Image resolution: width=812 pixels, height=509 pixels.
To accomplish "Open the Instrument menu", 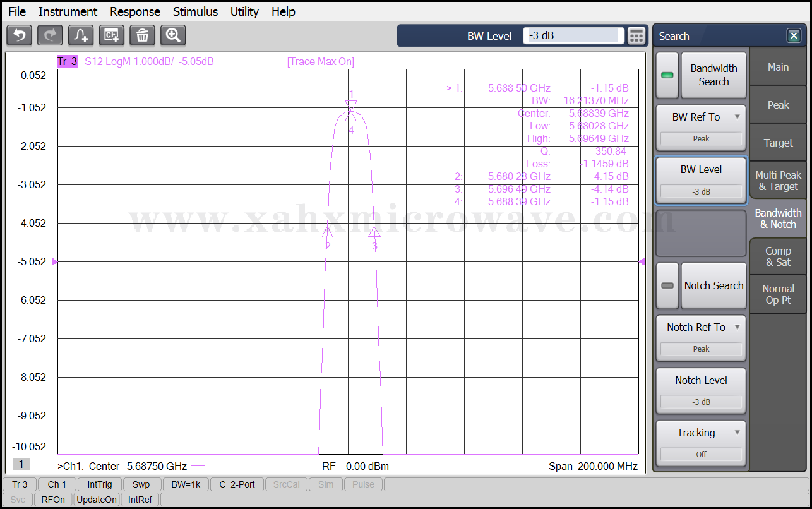I will 68,11.
